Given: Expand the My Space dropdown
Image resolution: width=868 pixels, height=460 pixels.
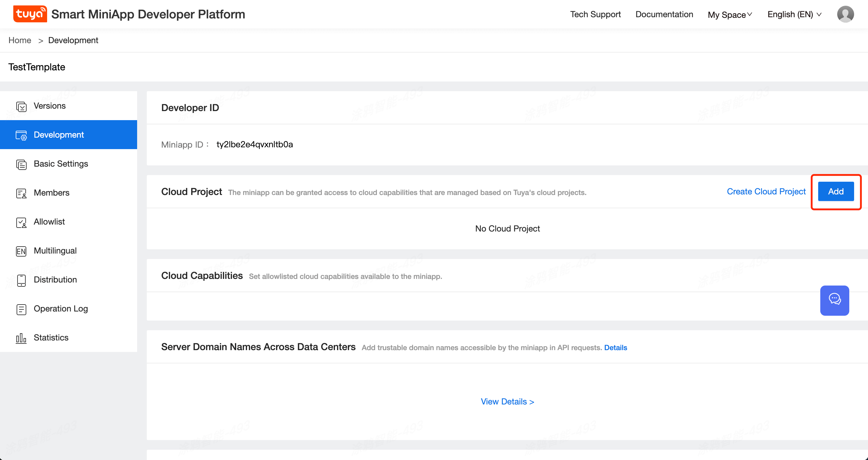Looking at the screenshot, I should pyautogui.click(x=729, y=14).
